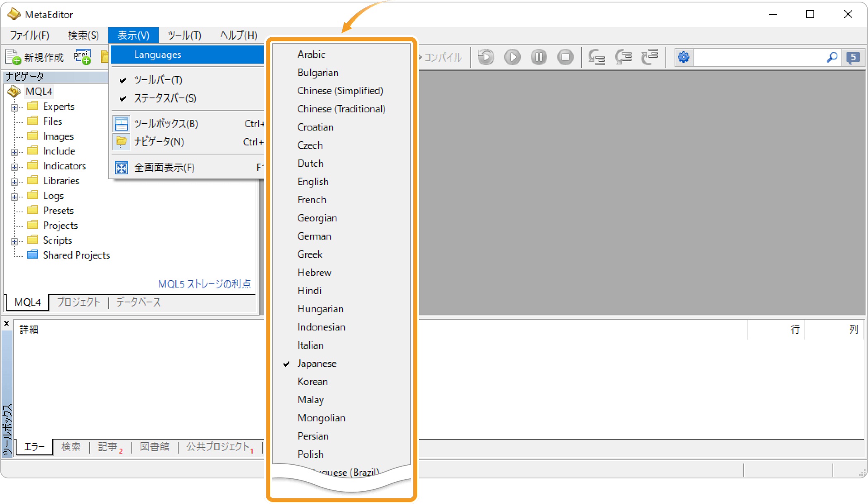Viewport: 868px width, 504px height.
Task: Select the Shared Projects folder
Action: [76, 255]
